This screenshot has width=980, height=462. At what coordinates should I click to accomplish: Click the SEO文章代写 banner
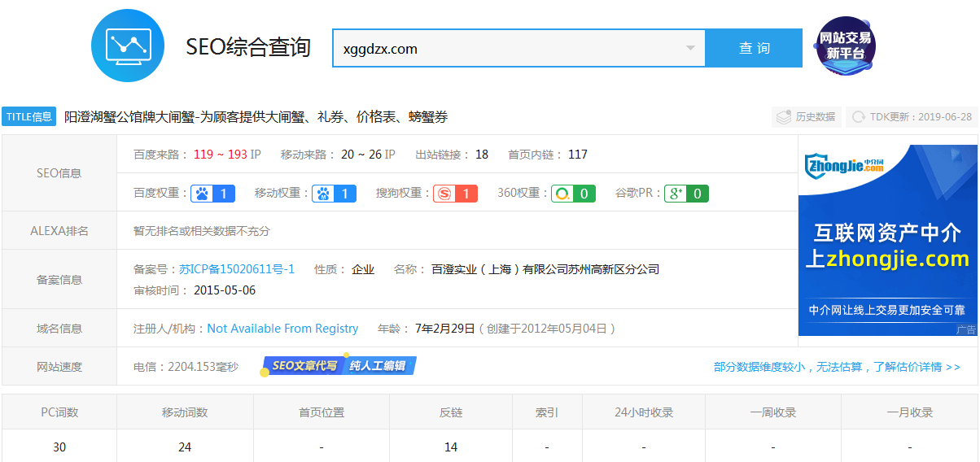339,366
